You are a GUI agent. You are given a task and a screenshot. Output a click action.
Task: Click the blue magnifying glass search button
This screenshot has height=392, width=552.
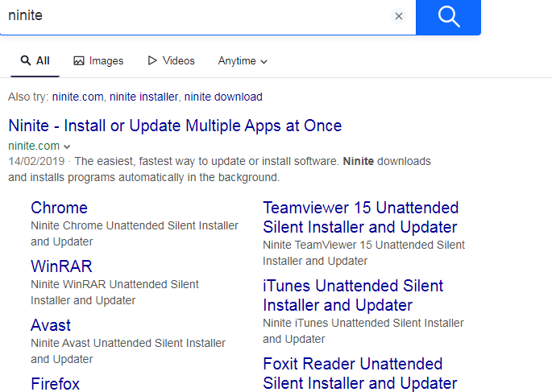coord(448,16)
